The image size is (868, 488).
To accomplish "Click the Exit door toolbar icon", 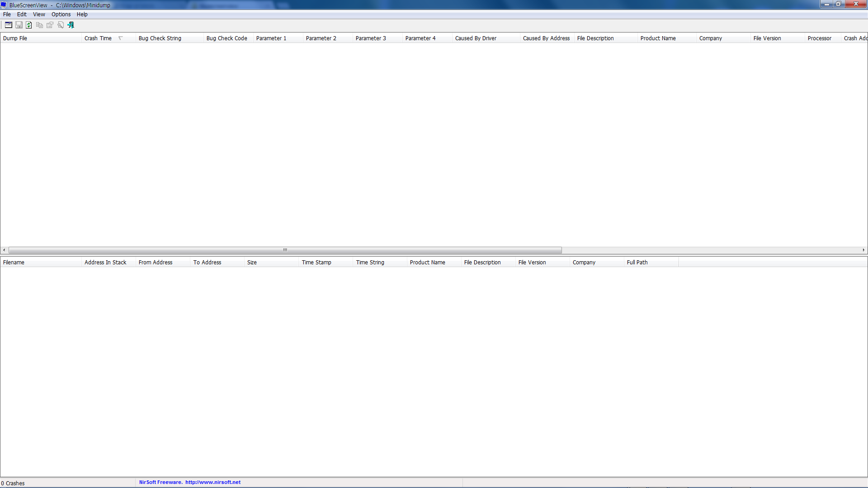I will pyautogui.click(x=71, y=25).
